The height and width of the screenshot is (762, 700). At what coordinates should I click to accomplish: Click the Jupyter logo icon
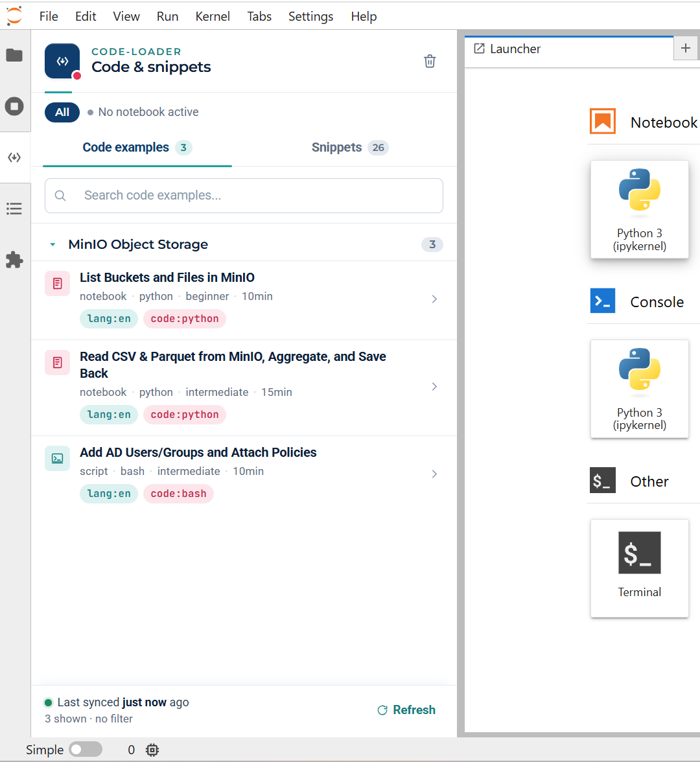coord(14,16)
